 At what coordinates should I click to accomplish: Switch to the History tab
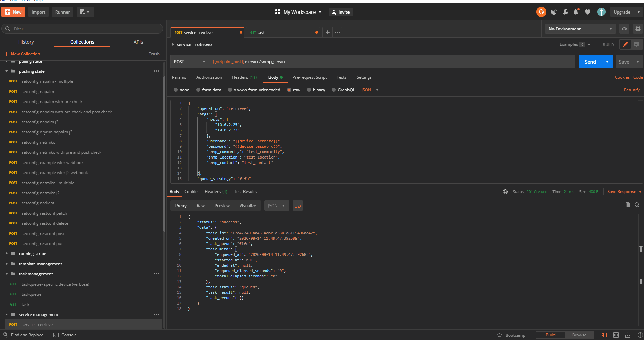point(26,42)
